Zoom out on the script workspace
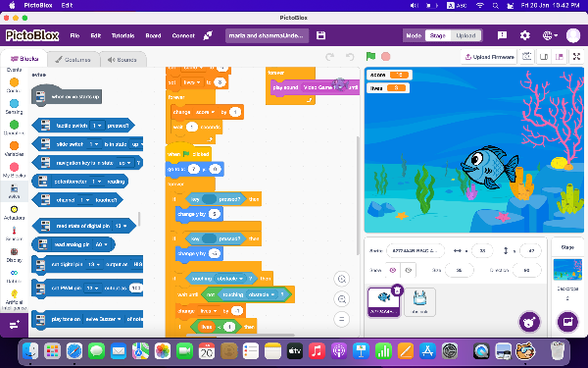This screenshot has height=368, width=588. [342, 299]
